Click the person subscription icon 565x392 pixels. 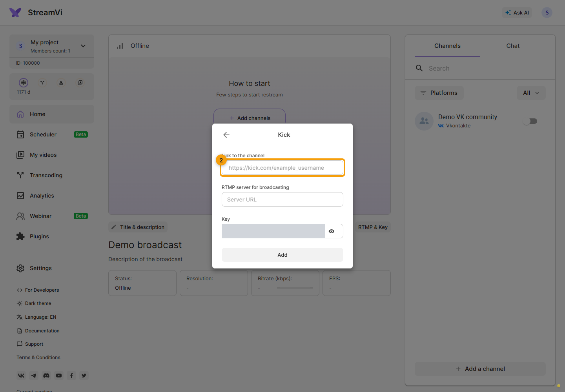61,83
